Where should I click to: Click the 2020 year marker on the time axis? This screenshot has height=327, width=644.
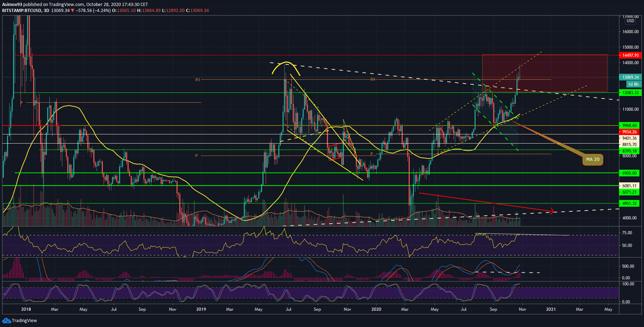tap(376, 309)
